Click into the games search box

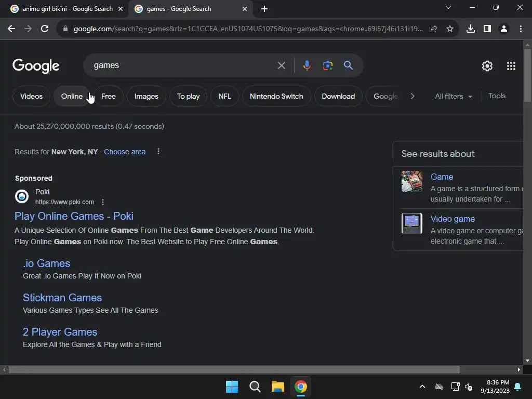(183, 65)
